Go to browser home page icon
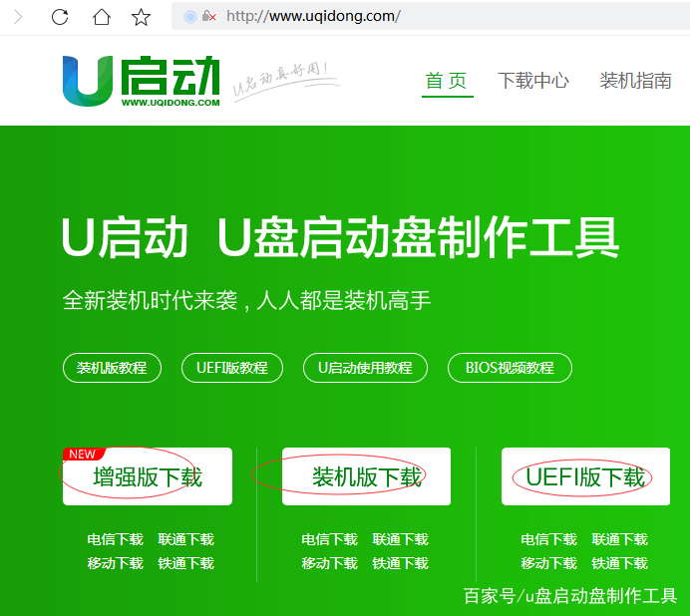Viewport: 690px width, 616px height. [x=102, y=17]
